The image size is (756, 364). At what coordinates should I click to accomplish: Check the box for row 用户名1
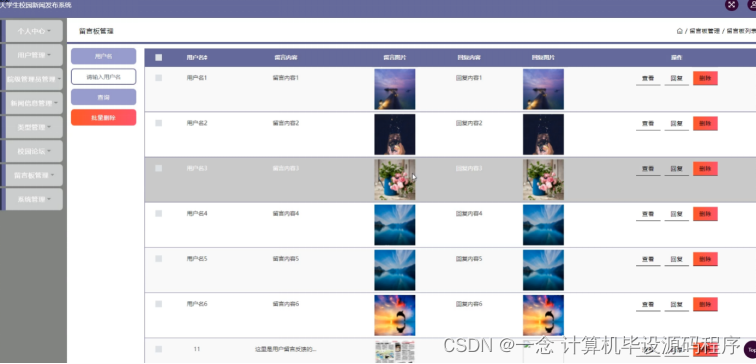point(159,78)
